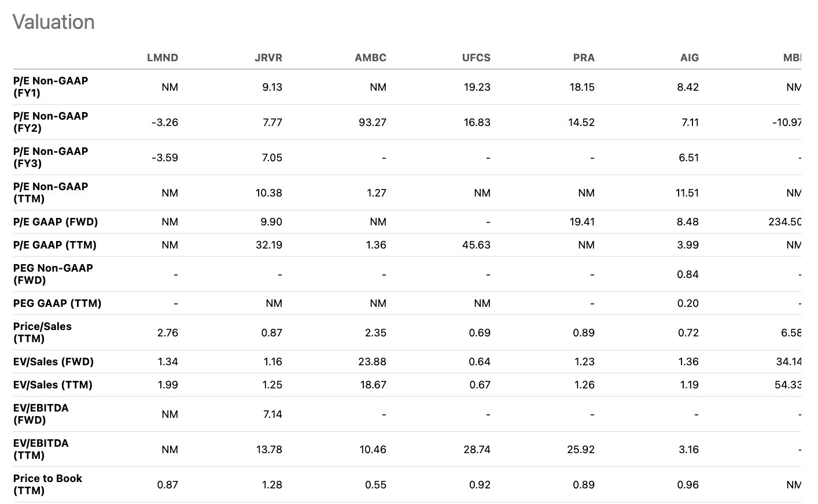Select JRVR's EV/EBITDA (FWD) value 7.14
The image size is (818, 504).
pyautogui.click(x=272, y=414)
